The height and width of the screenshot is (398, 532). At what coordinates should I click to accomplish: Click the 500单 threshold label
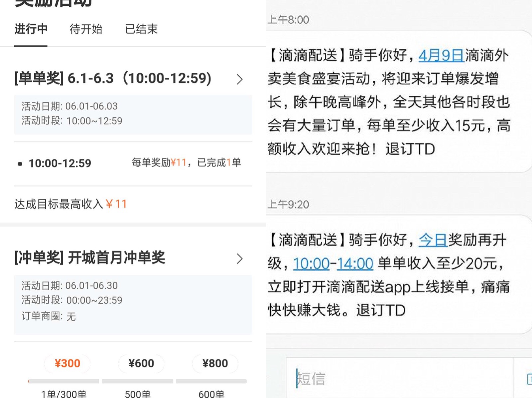click(x=138, y=394)
